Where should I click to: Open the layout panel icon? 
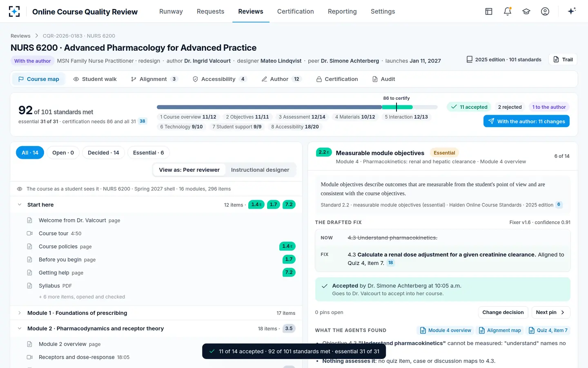pyautogui.click(x=489, y=11)
